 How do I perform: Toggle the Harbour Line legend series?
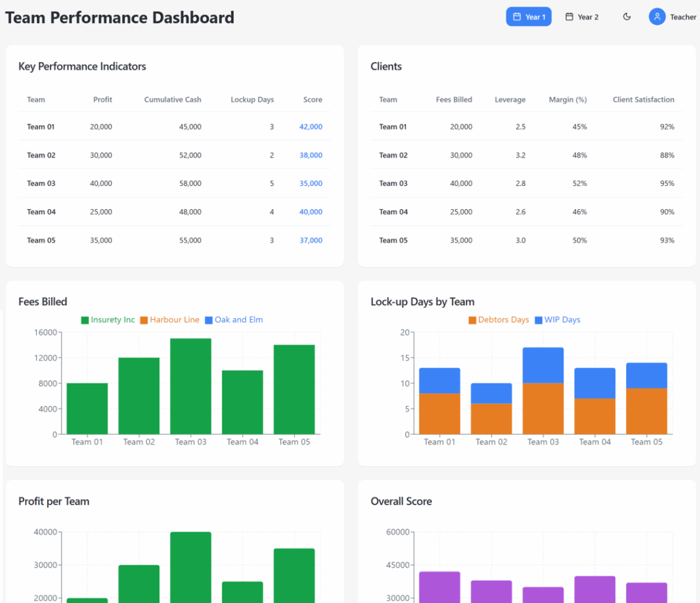pos(170,320)
